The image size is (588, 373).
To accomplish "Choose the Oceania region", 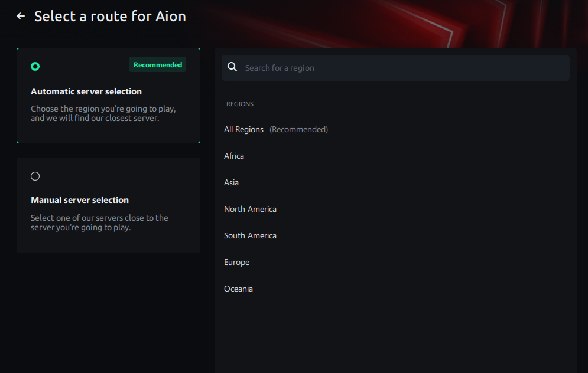I will pos(238,289).
